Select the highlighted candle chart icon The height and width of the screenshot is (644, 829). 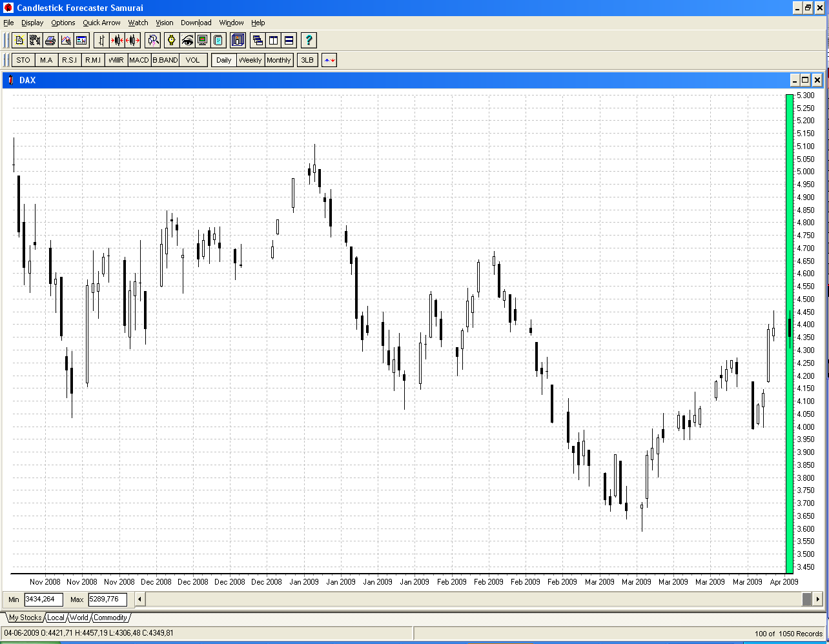pos(238,40)
